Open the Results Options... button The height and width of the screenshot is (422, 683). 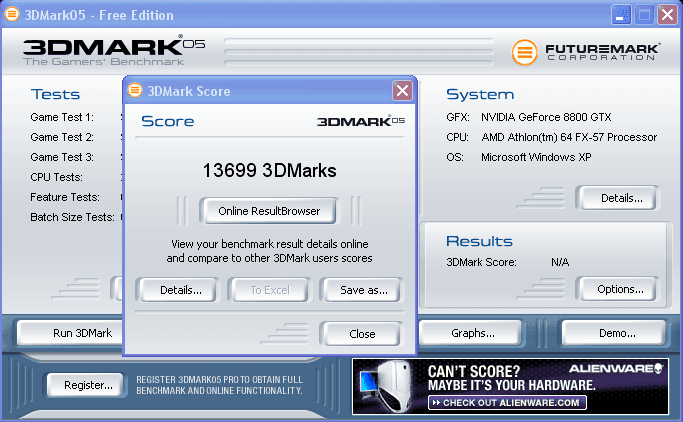click(x=620, y=289)
